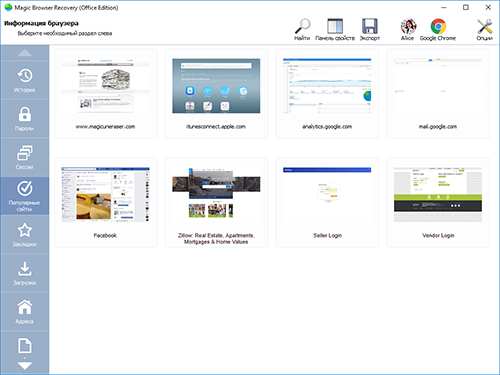Image resolution: width=500 pixels, height=375 pixels.
Task: Open the www.magicuneraser.com thumbnail
Action: 105,86
